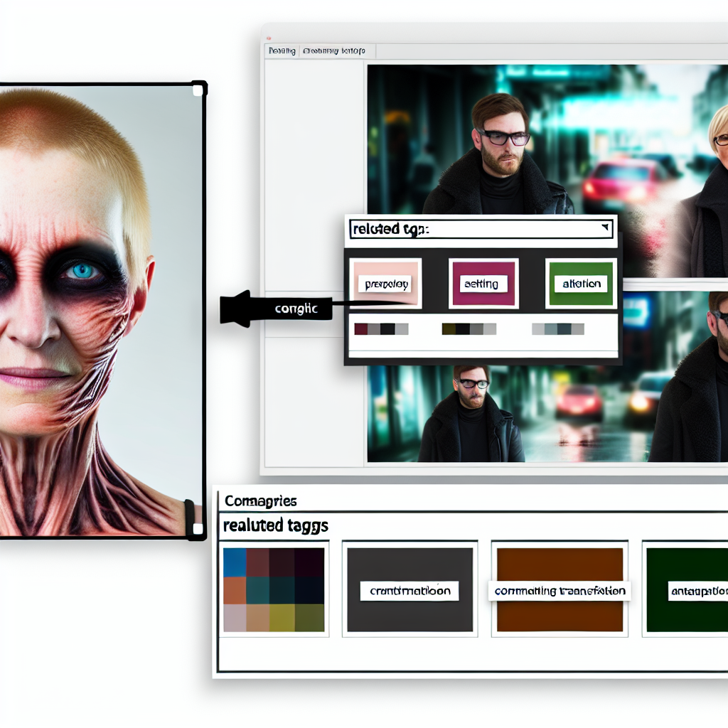
Task: Select the olive swatch strip under 'aetting'
Action: 468,329
